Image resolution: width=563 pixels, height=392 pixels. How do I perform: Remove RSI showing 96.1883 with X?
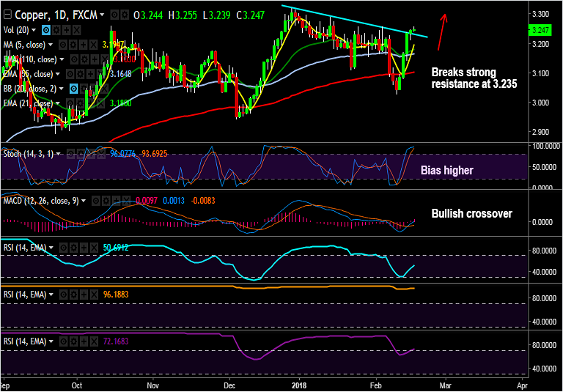[94, 295]
